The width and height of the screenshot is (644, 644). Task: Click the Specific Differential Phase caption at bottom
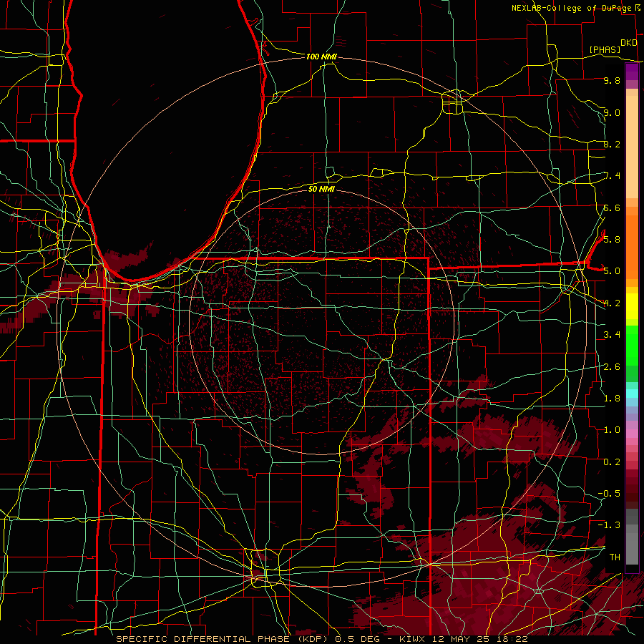point(322,639)
